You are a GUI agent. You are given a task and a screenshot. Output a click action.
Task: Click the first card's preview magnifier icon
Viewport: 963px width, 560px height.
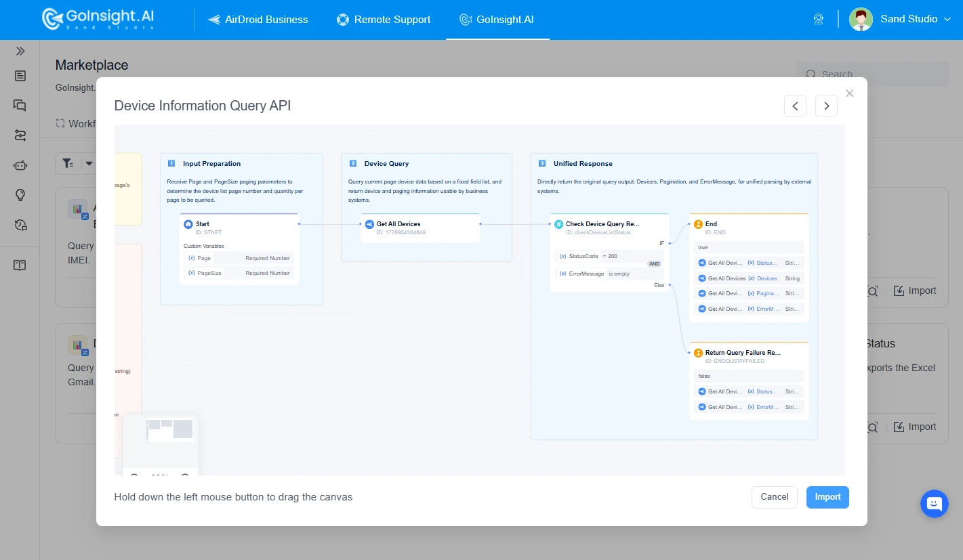coord(873,291)
